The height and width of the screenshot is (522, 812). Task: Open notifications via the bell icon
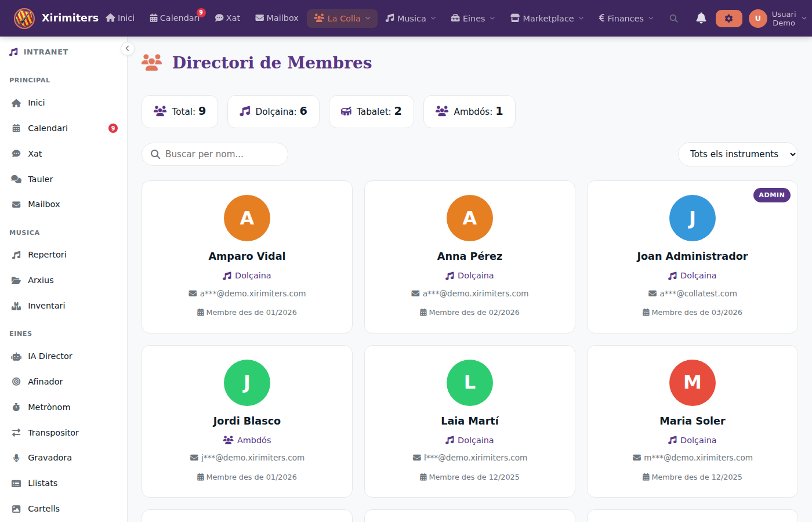pyautogui.click(x=701, y=18)
